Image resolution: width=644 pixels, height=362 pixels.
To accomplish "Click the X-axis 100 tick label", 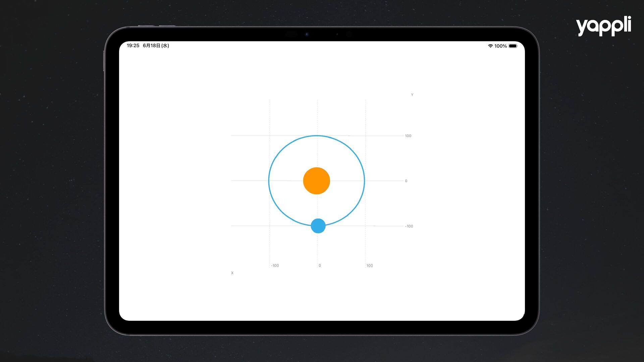I will click(x=370, y=265).
